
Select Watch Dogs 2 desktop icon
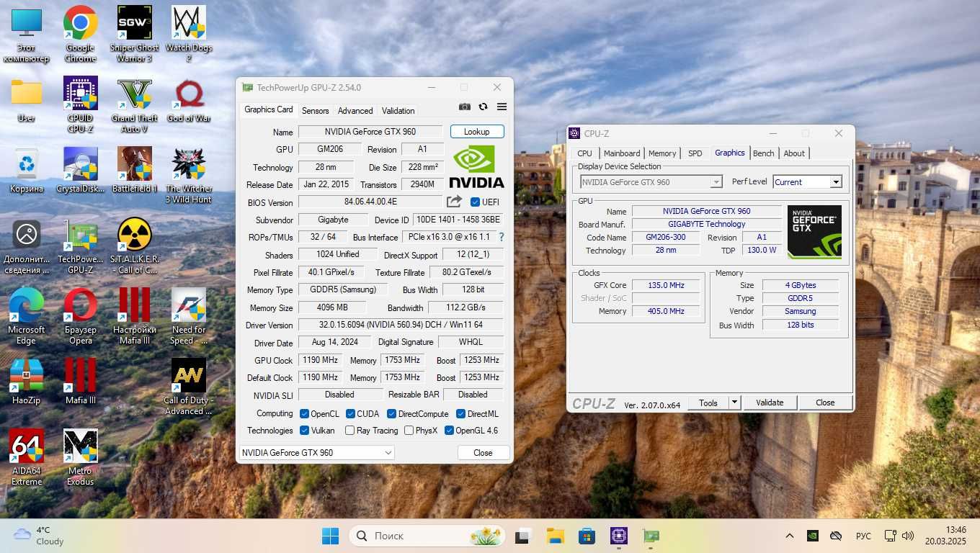(189, 34)
